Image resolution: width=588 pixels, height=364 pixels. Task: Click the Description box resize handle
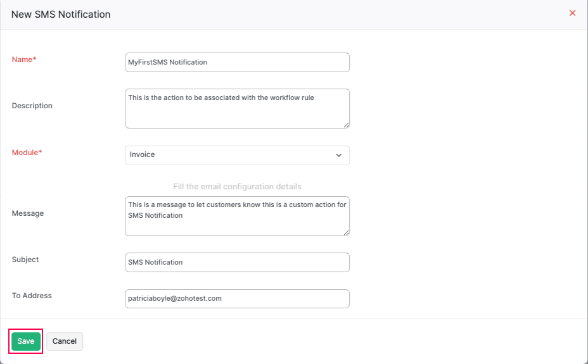pos(347,125)
